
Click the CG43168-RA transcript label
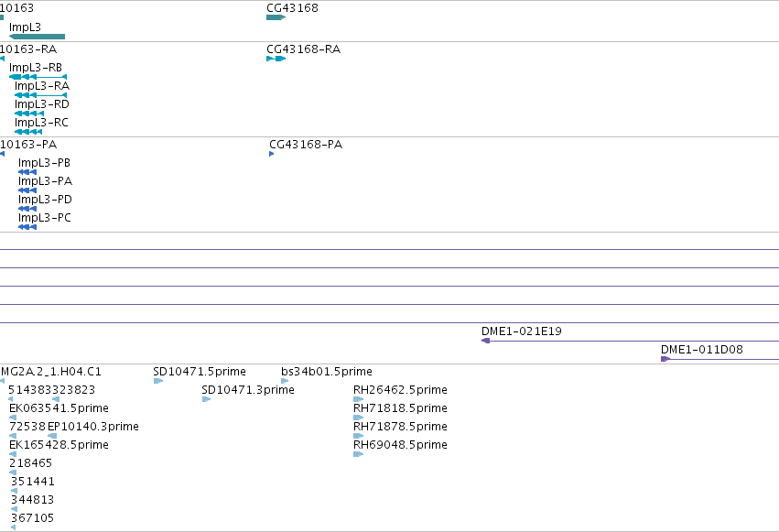pos(304,49)
